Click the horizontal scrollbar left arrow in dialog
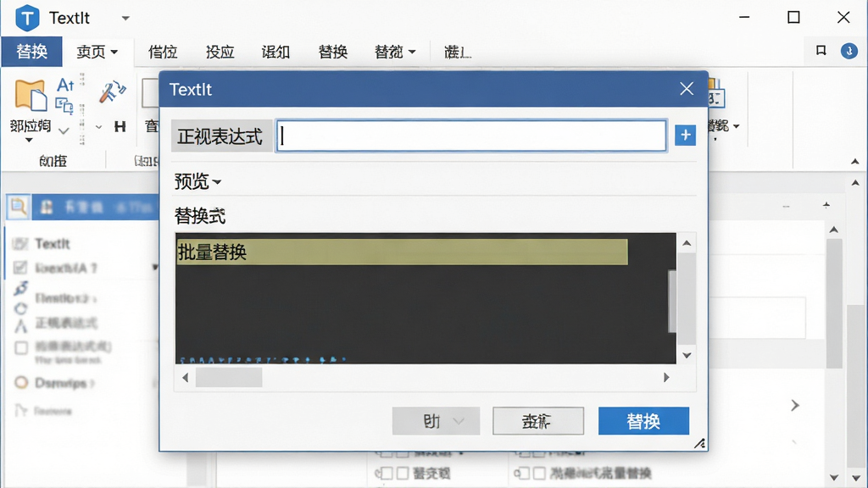868x488 pixels. (186, 377)
